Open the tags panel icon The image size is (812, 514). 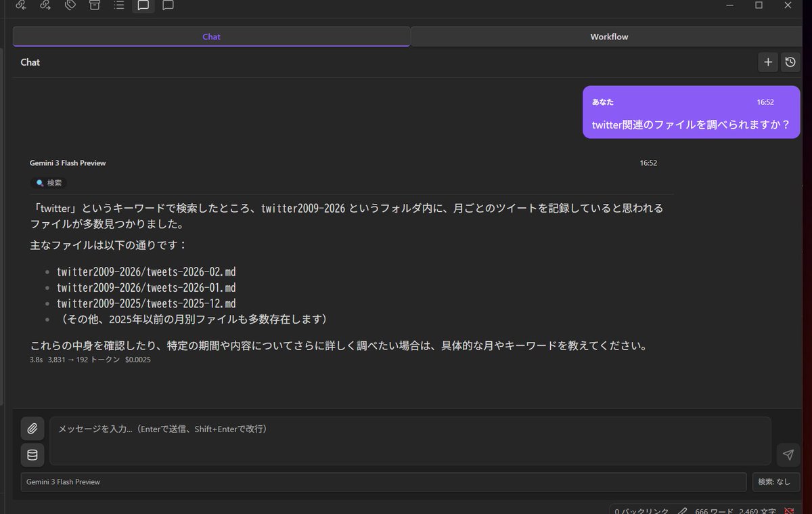pyautogui.click(x=70, y=5)
